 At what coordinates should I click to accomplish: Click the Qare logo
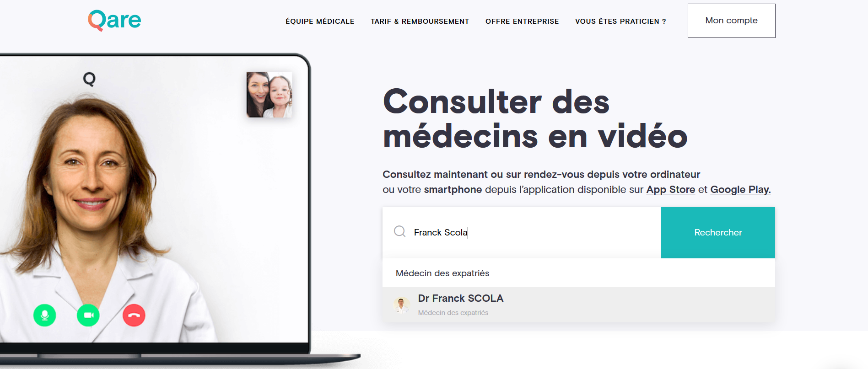point(114,21)
